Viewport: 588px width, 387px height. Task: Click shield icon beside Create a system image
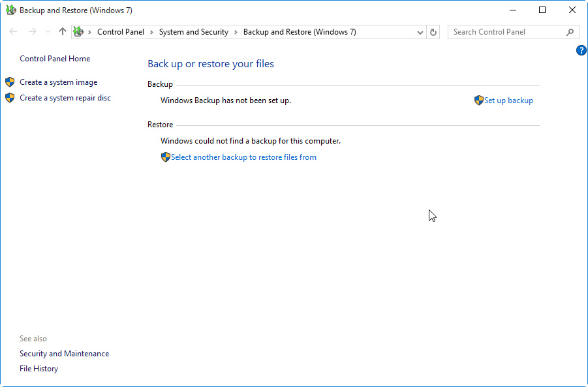(x=10, y=82)
